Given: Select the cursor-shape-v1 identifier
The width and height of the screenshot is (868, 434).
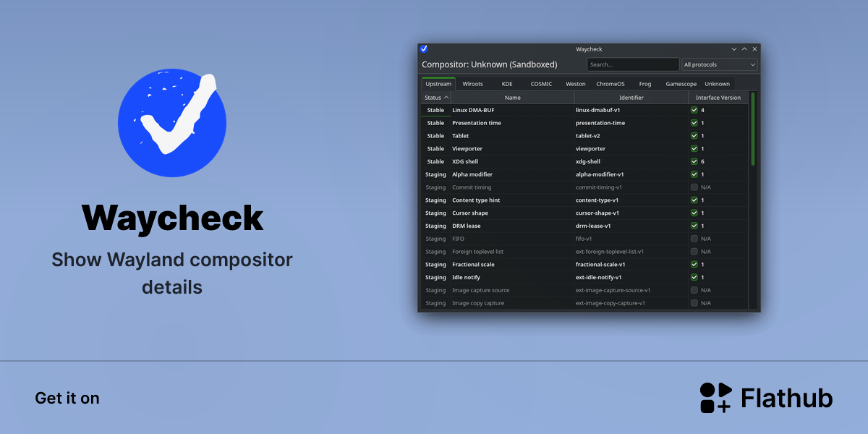Looking at the screenshot, I should (631, 213).
